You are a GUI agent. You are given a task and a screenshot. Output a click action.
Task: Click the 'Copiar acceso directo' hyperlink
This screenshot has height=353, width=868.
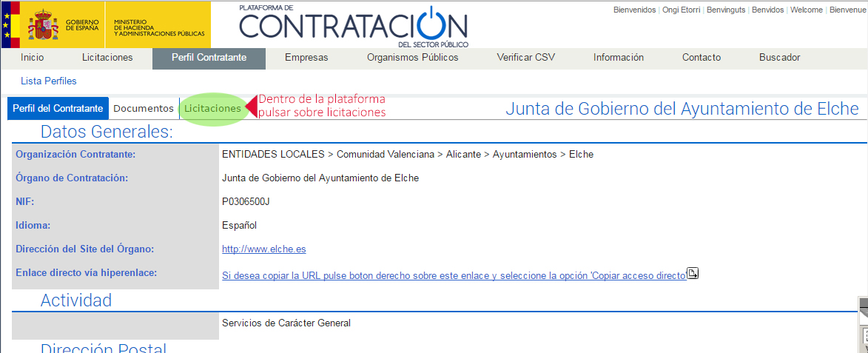click(x=454, y=275)
